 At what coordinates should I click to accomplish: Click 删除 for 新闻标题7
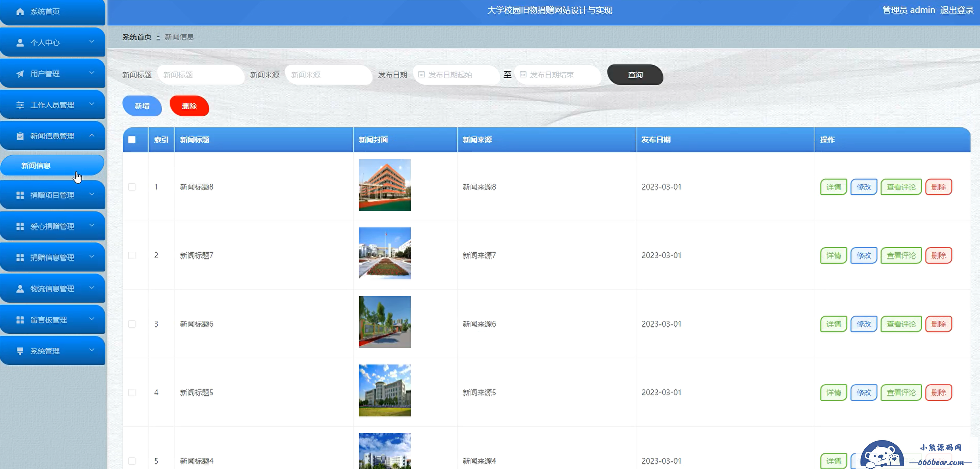(x=939, y=256)
